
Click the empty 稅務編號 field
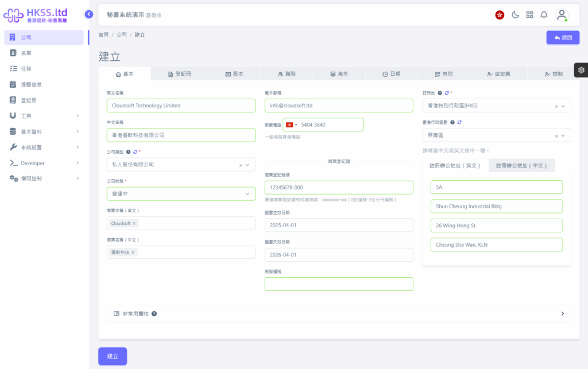click(339, 284)
